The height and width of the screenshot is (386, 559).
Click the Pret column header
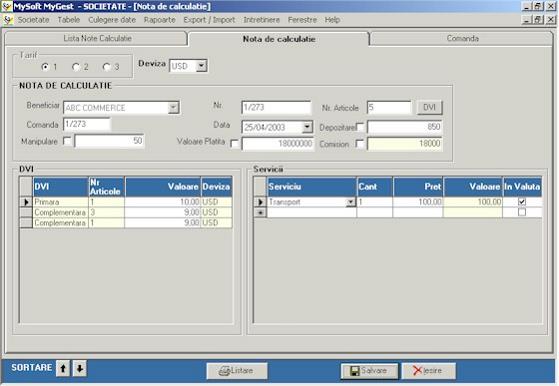[418, 187]
